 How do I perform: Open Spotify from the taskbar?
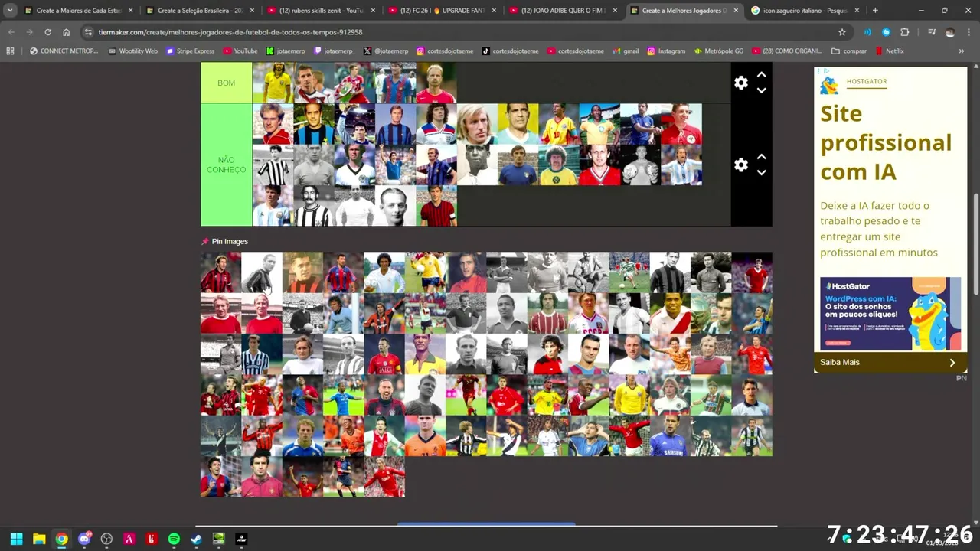point(174,539)
